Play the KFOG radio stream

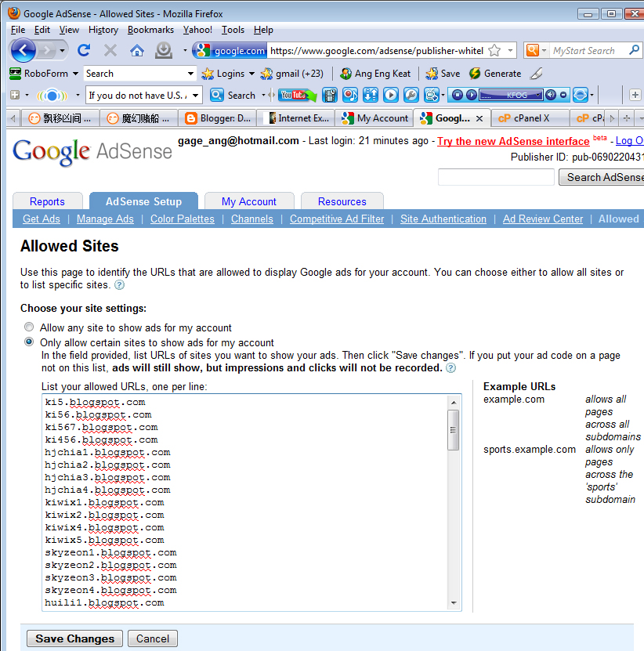tap(472, 95)
